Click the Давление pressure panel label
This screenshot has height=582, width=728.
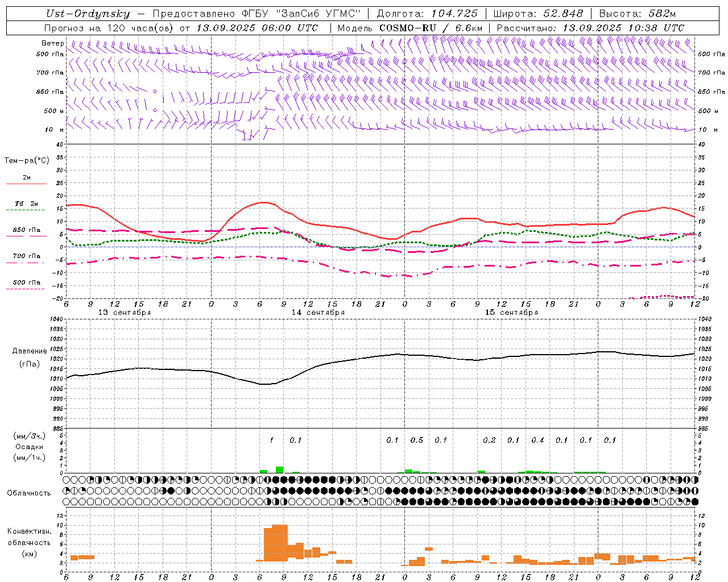click(30, 351)
